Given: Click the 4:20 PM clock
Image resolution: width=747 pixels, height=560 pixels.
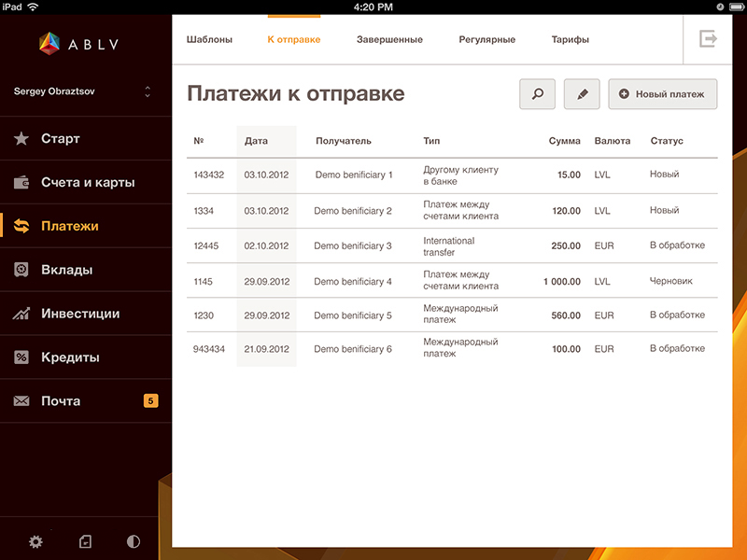Looking at the screenshot, I should [373, 7].
